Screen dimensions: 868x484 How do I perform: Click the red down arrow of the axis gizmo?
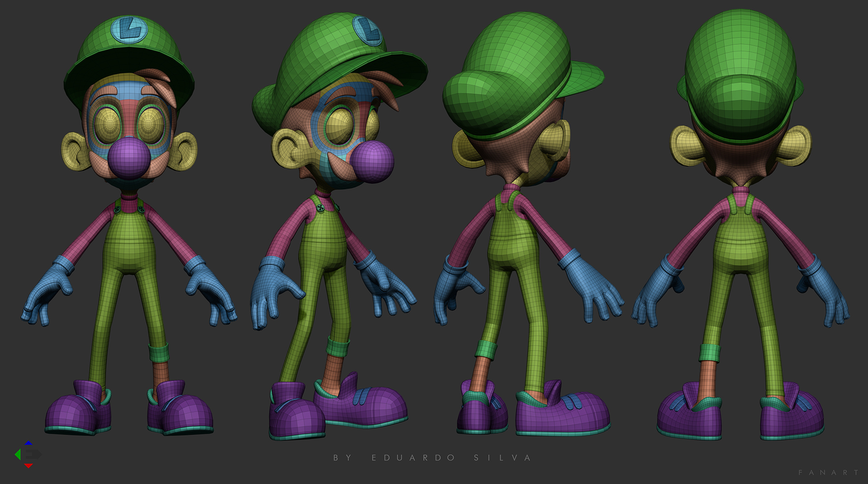28,465
